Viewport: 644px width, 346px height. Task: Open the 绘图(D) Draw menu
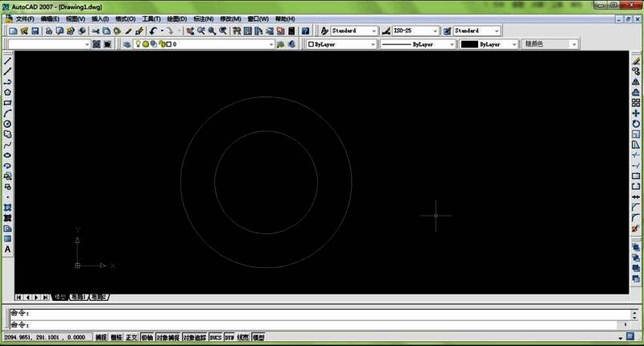pyautogui.click(x=177, y=18)
